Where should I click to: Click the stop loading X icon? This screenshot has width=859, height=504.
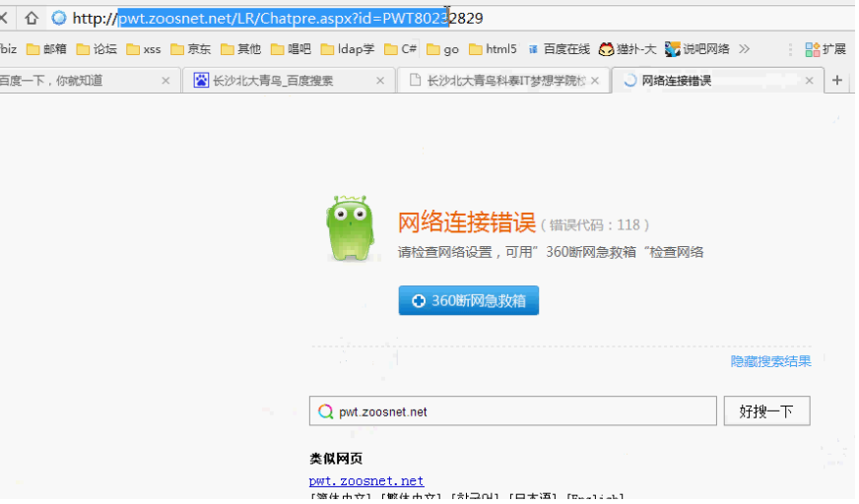(3, 18)
